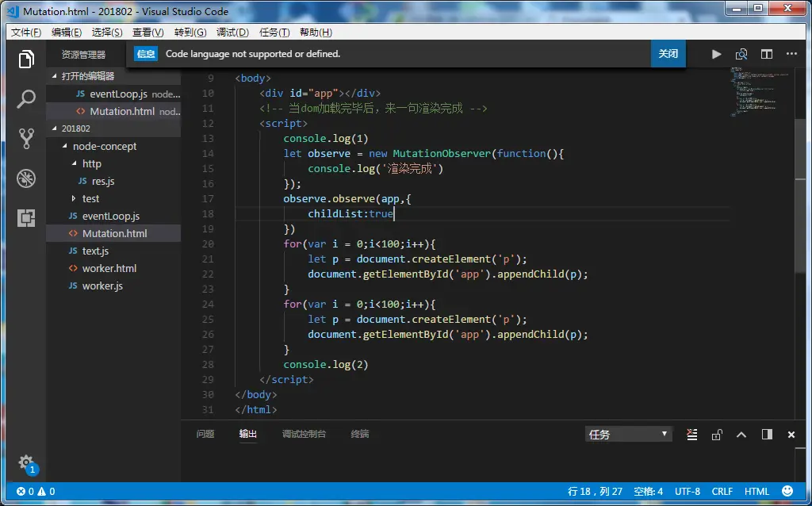Screen dimensions: 812x506
Task: Move panel to the right icon
Action: [767, 434]
